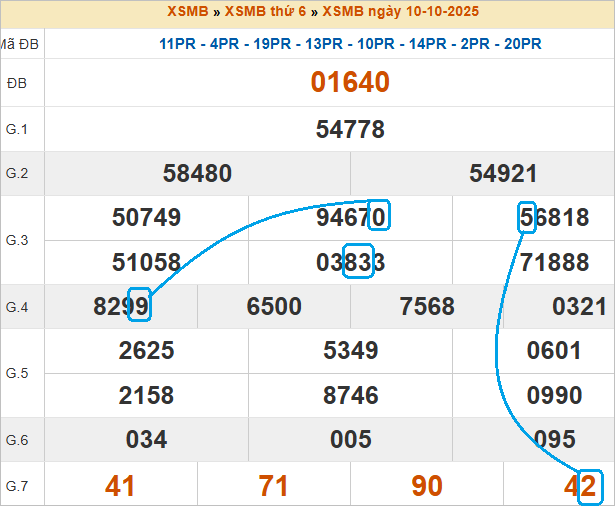Click G.5 number 5349

pyautogui.click(x=350, y=350)
